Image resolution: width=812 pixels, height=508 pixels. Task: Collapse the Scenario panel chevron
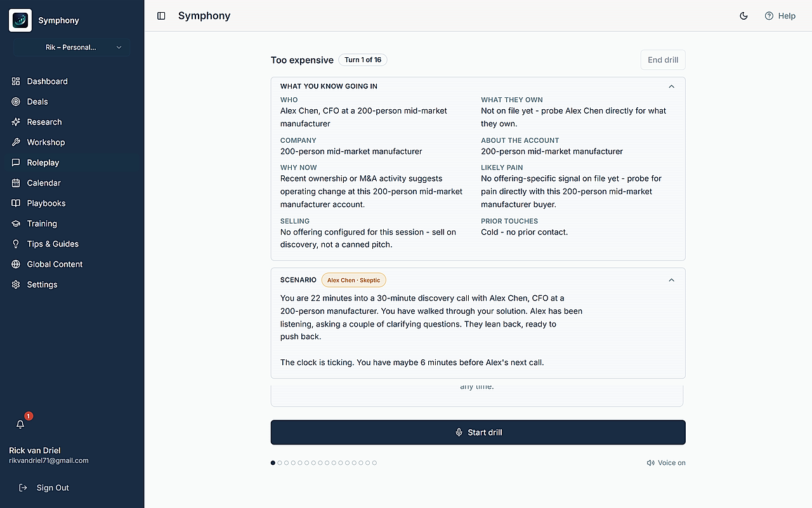pos(671,280)
